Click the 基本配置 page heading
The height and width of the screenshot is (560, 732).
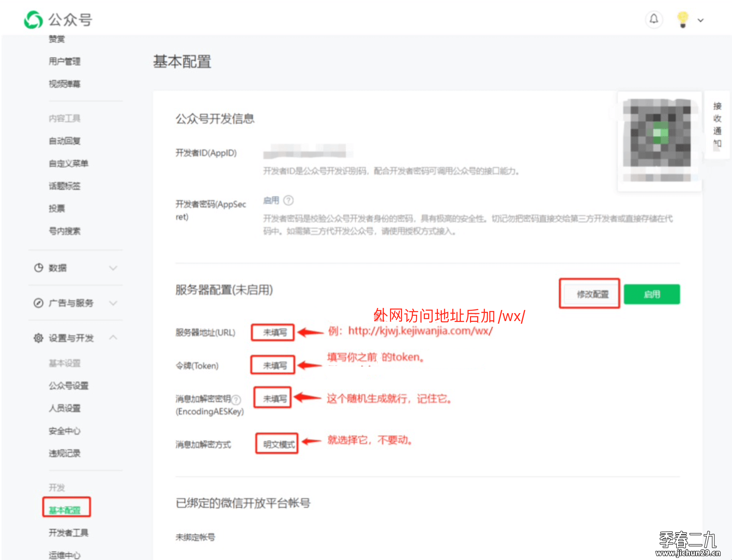point(182,62)
